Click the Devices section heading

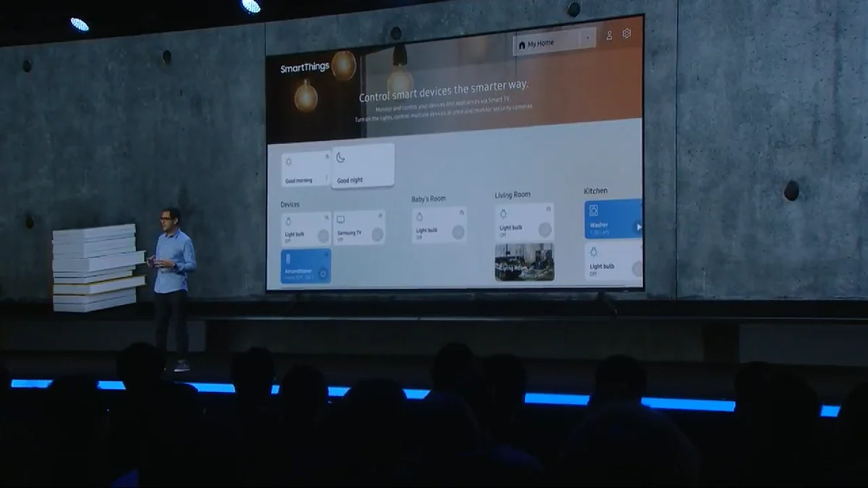[290, 205]
